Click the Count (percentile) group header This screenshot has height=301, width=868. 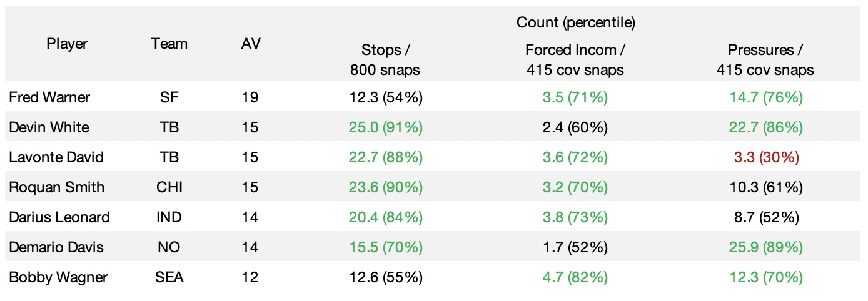pos(575,23)
